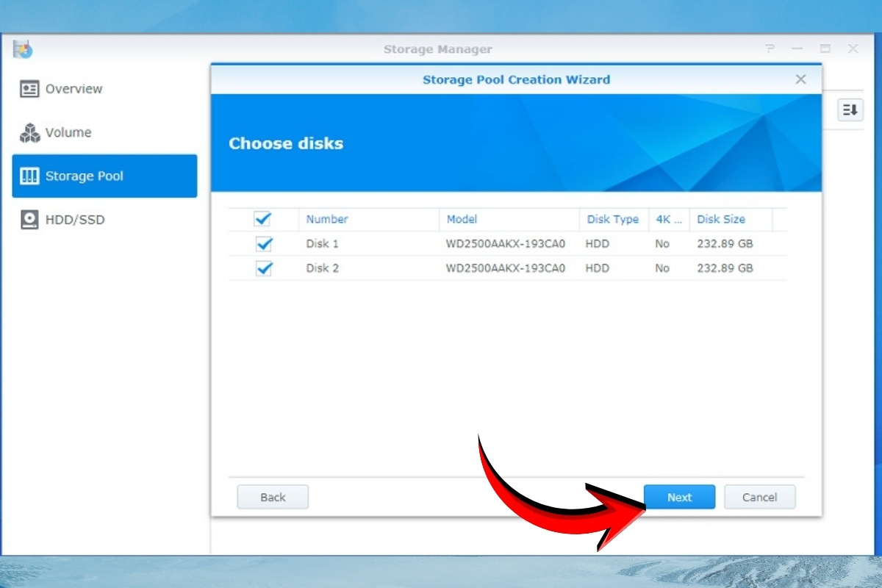Sort by the Number column header

pos(369,219)
